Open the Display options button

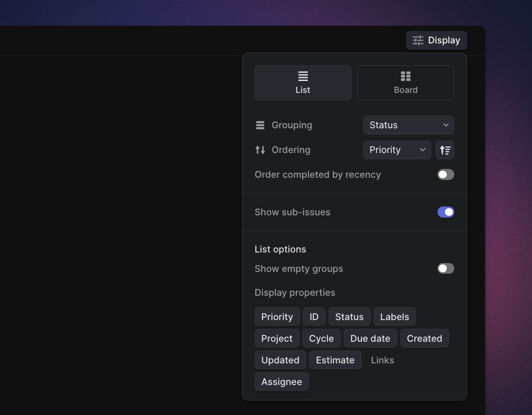tap(436, 40)
